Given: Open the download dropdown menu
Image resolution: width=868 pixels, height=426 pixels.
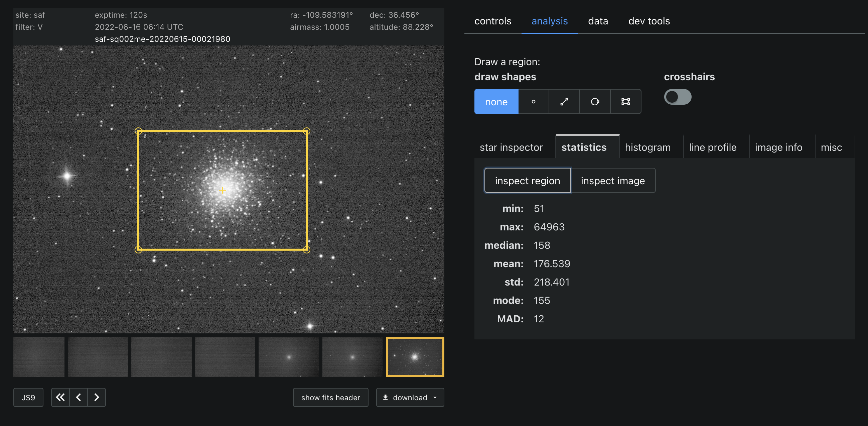Looking at the screenshot, I should tap(410, 397).
